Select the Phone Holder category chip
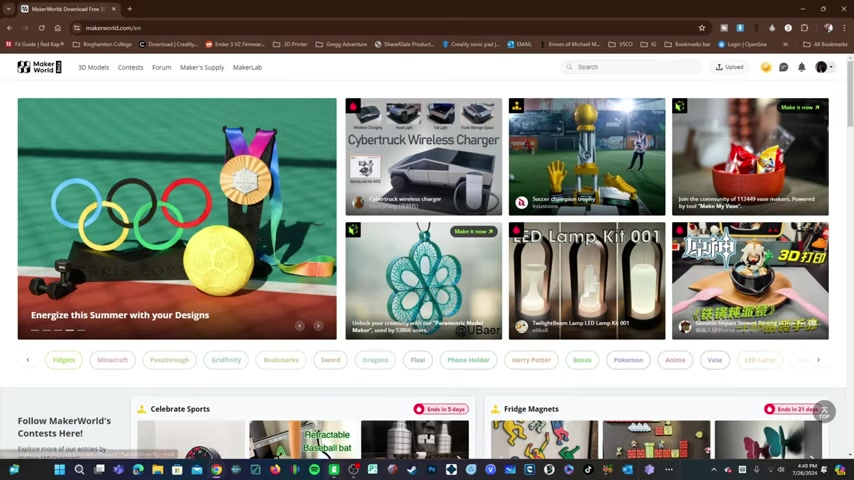 click(468, 360)
